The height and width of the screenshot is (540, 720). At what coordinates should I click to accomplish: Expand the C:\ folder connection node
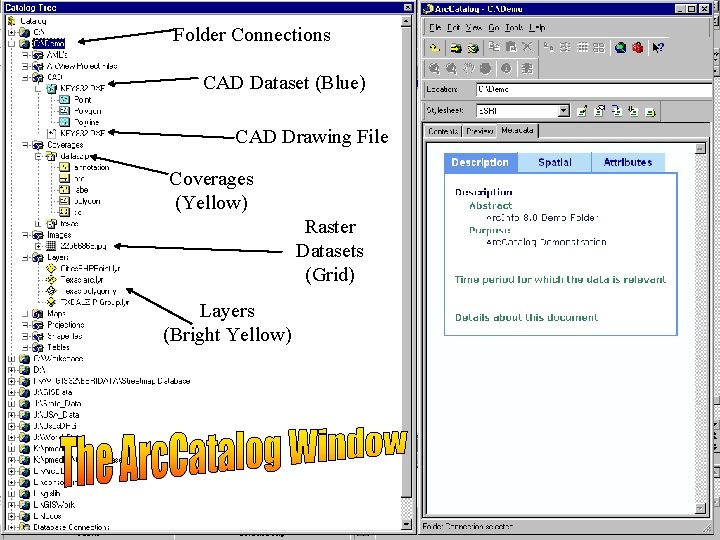[x=12, y=32]
